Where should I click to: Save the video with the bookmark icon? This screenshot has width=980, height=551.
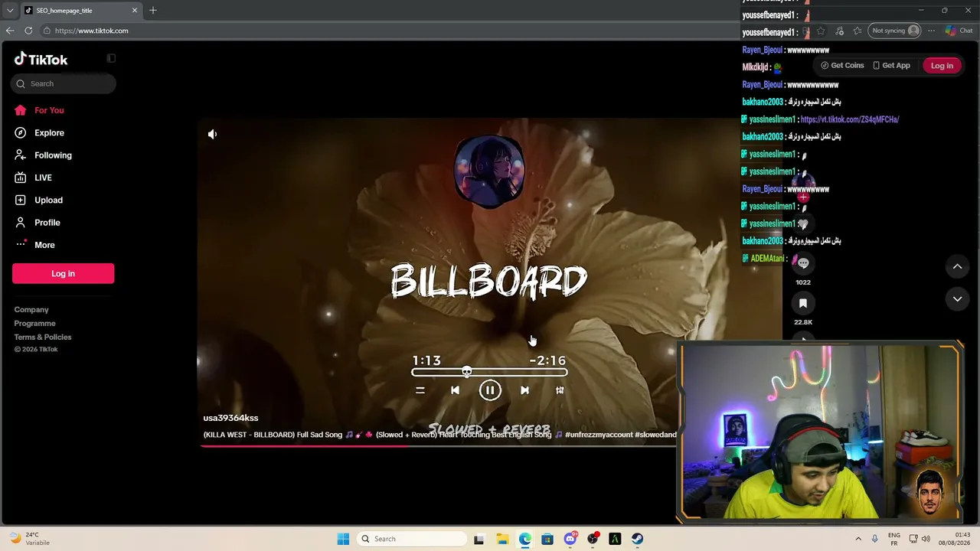tap(803, 303)
